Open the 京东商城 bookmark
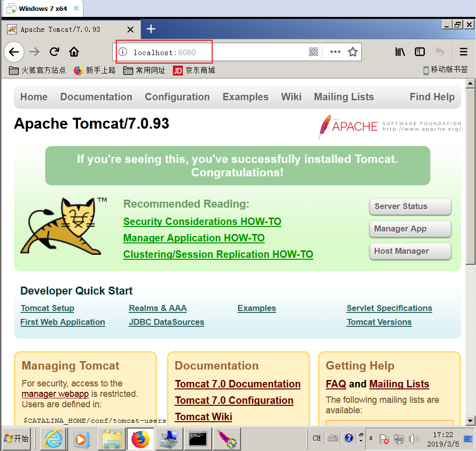The image size is (476, 451). [194, 71]
